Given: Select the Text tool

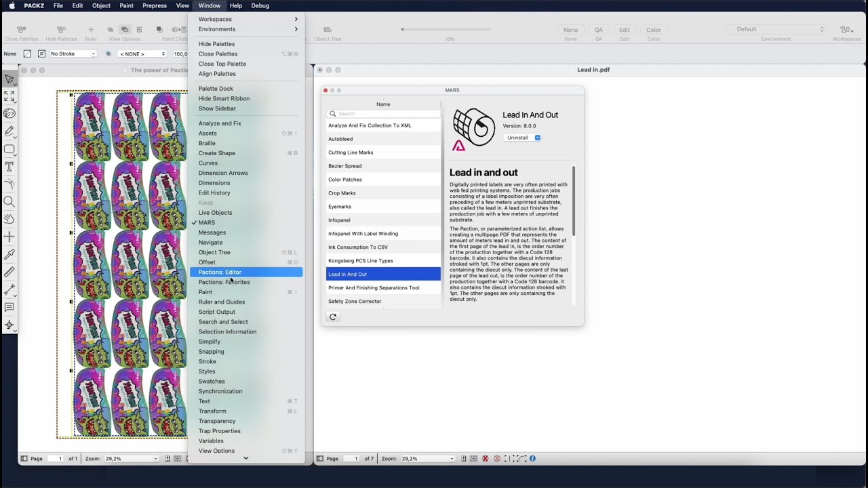Looking at the screenshot, I should point(9,166).
